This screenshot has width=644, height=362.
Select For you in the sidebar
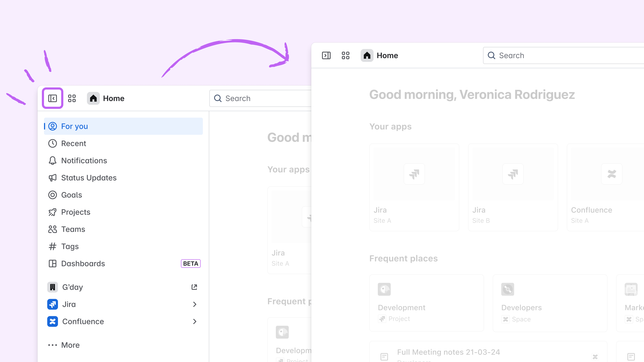pyautogui.click(x=75, y=126)
